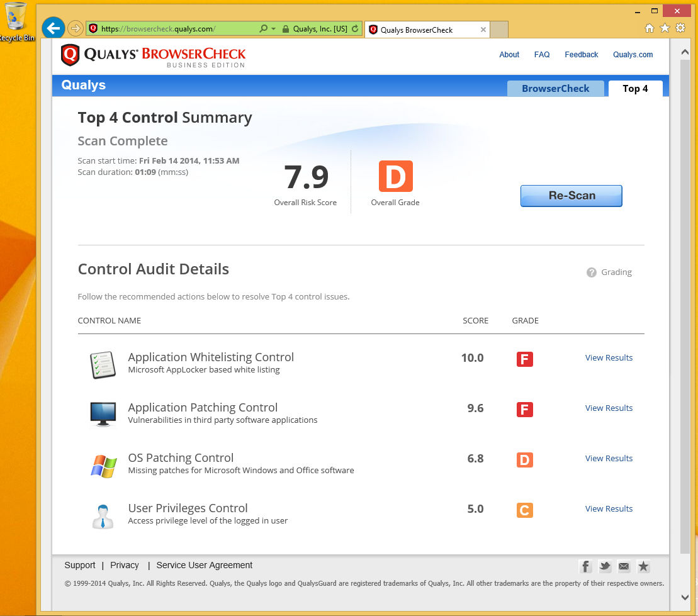Open the browser Home icon
The height and width of the screenshot is (616, 698).
coord(650,28)
